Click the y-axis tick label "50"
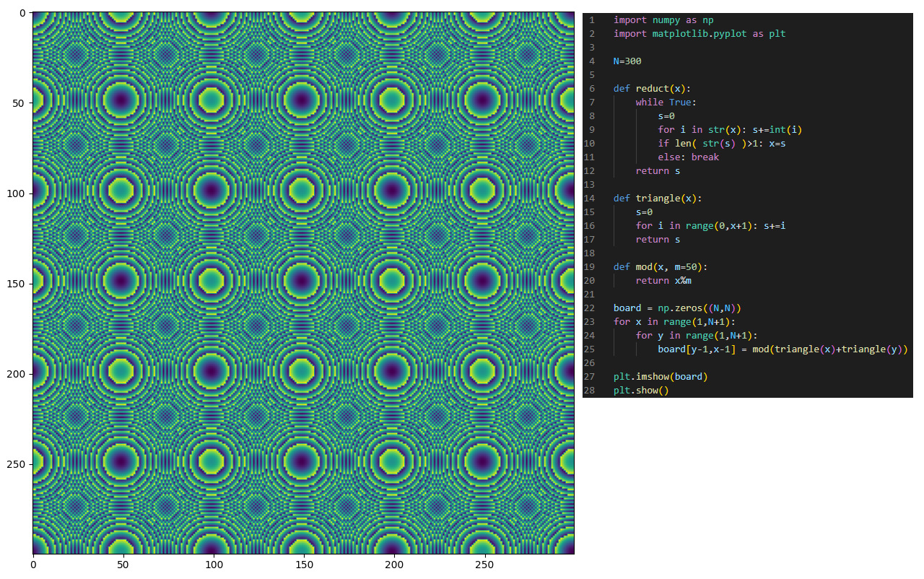The width and height of the screenshot is (924, 579). tap(19, 103)
